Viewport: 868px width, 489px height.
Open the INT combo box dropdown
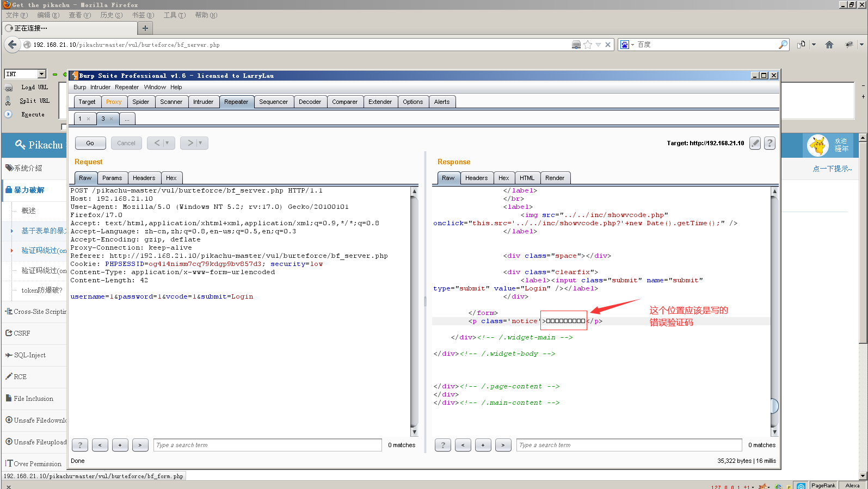click(41, 74)
